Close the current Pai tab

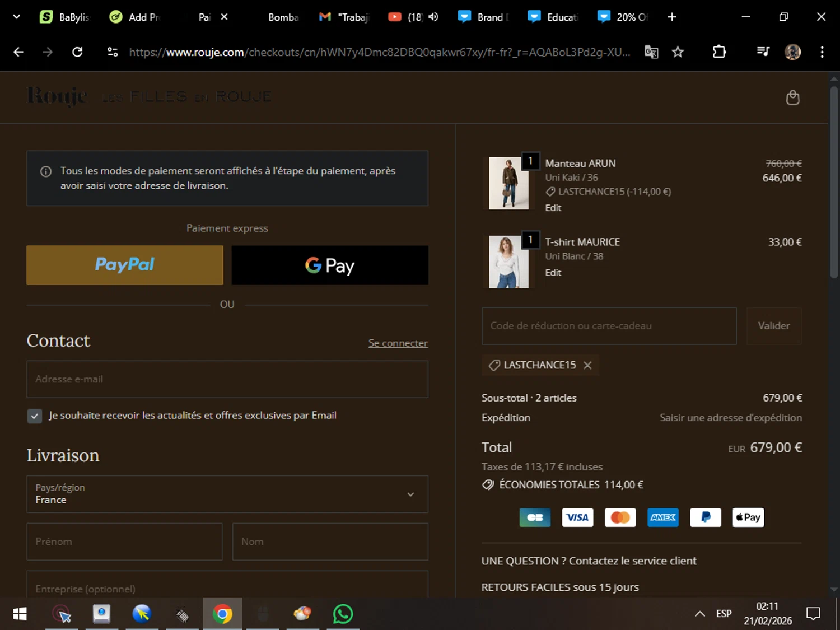[224, 17]
